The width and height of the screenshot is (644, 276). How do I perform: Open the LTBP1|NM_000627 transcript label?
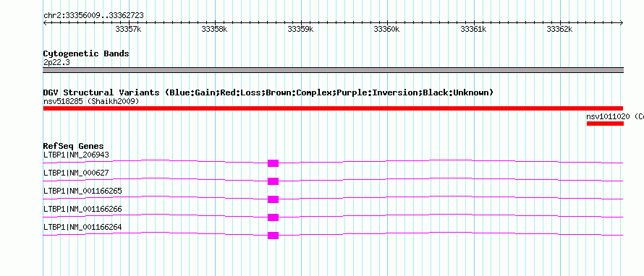pos(76,173)
